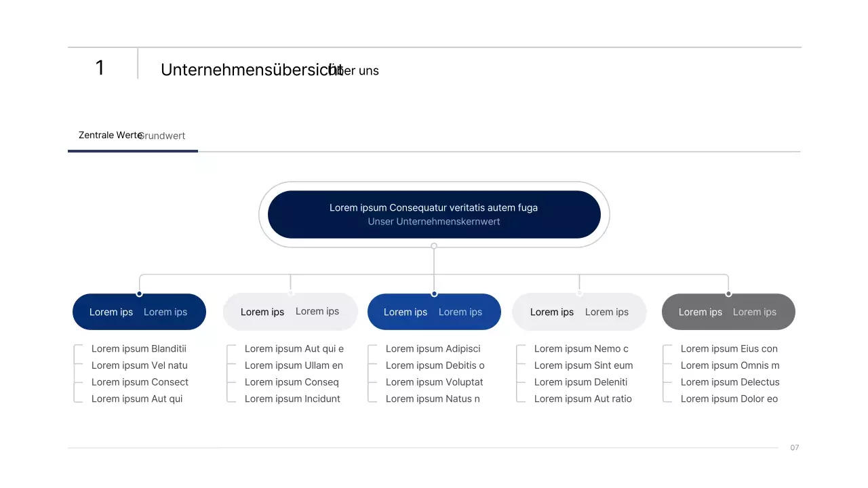Click the Lorem ipsum Dolor eo entry
This screenshot has width=868, height=488.
tap(729, 399)
